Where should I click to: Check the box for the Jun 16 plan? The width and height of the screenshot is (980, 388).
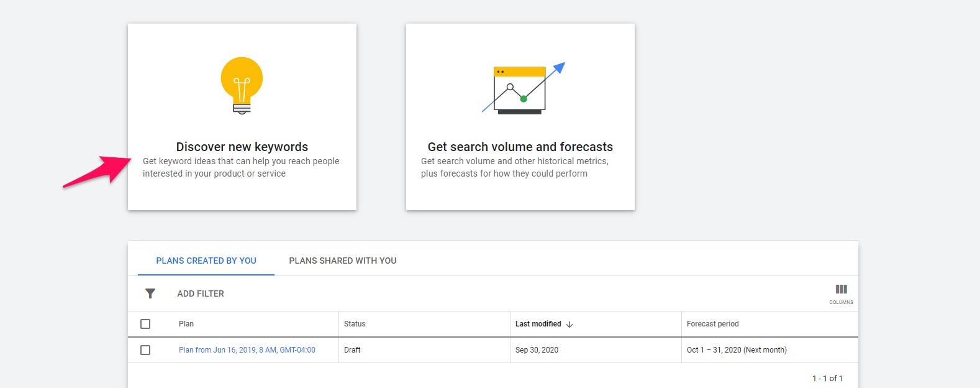point(145,350)
